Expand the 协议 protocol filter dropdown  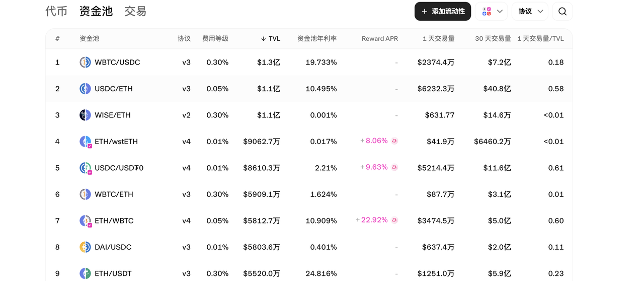coord(530,11)
